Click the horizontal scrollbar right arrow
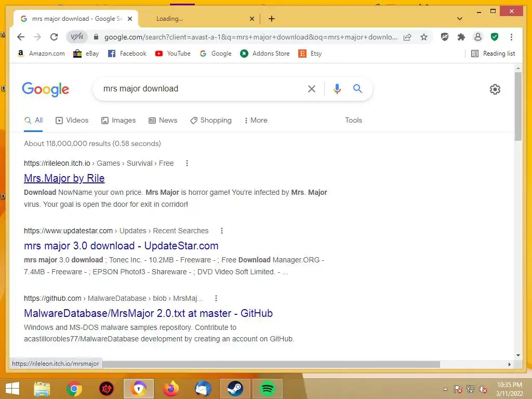532x399 pixels. click(509, 364)
